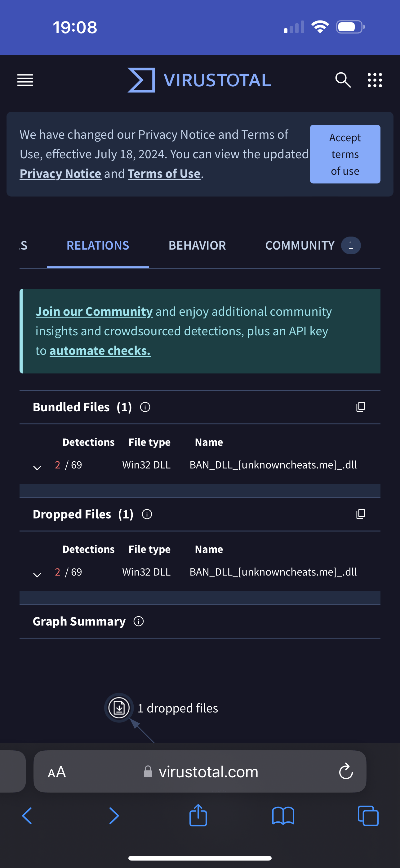The width and height of the screenshot is (400, 868).
Task: Go back in Safari
Action: (27, 816)
